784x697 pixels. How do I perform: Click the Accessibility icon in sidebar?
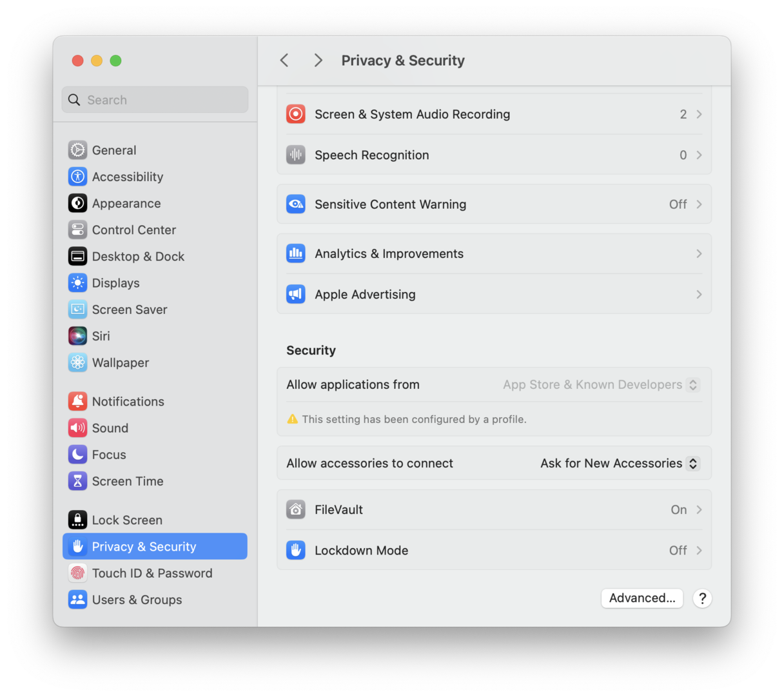[x=77, y=177]
